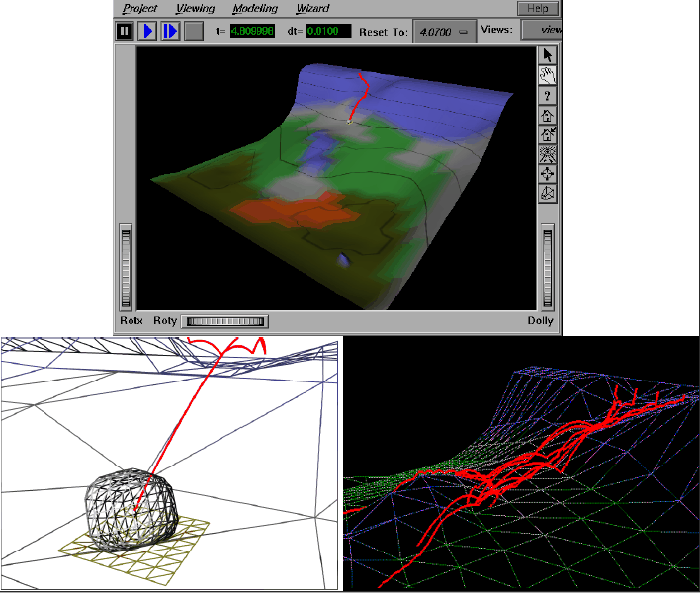Set home position with house-arrow icon
The width and height of the screenshot is (700, 593).
pos(548,134)
